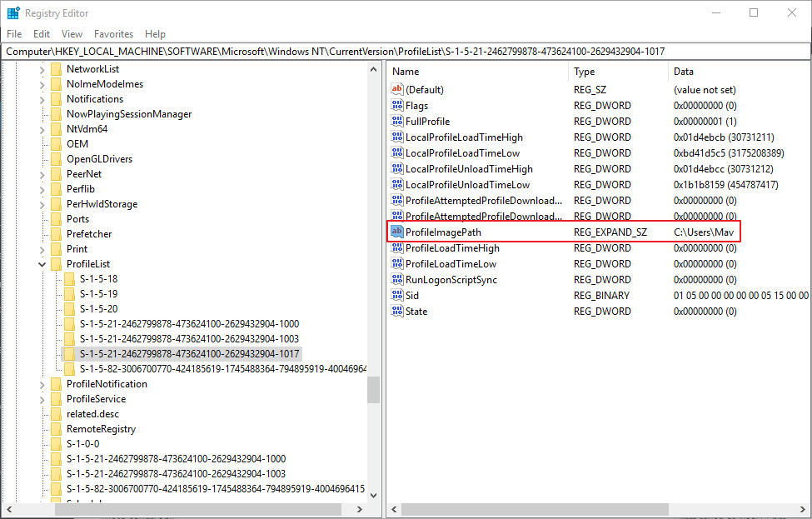Viewport: 812px width, 519px height.
Task: Click the FullProfile DWORD value icon
Action: point(397,121)
